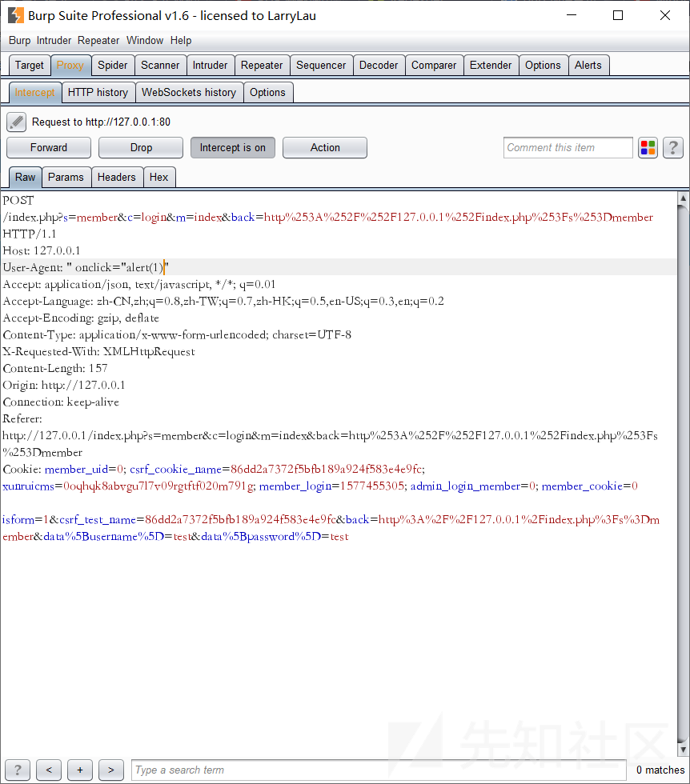Click the Referer: header label

click(22, 418)
